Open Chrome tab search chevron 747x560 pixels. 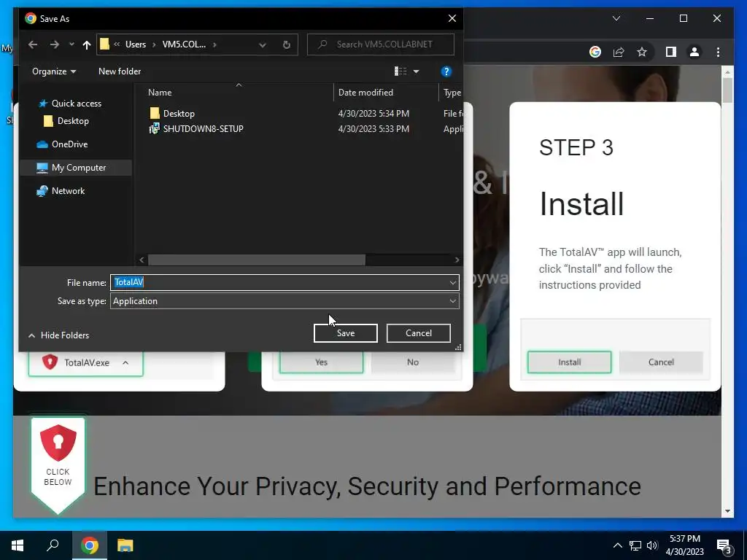coord(616,18)
